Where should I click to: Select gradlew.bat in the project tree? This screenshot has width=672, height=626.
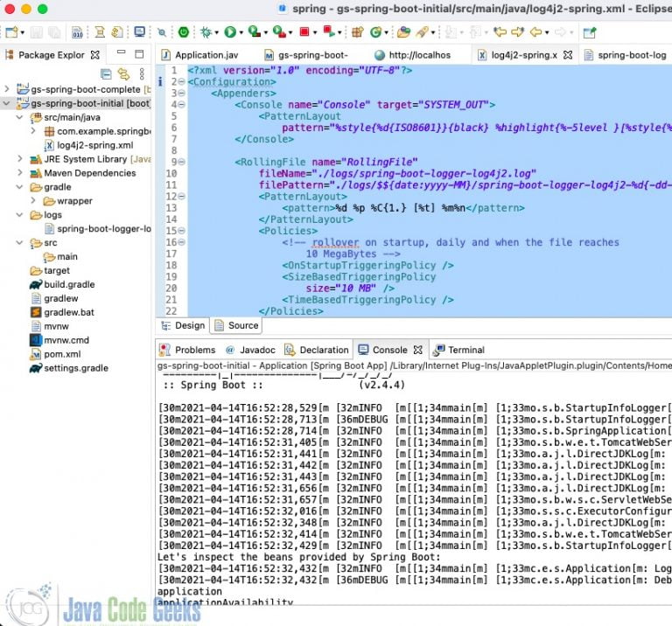click(x=62, y=312)
